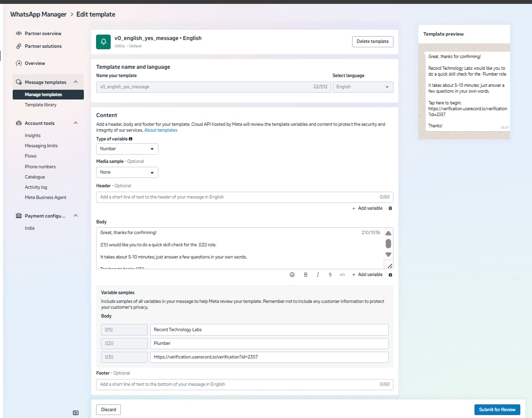Apply strikethrough formatting in Body
532x418 pixels.
(330, 275)
